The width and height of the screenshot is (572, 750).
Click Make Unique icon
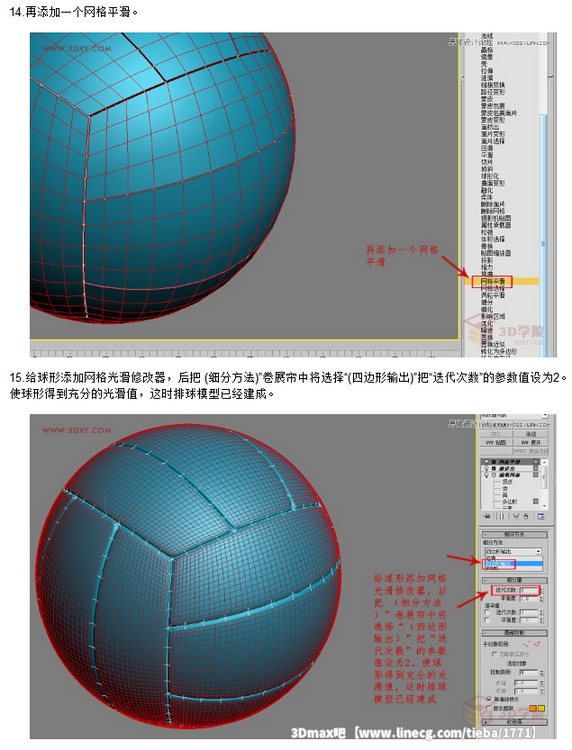tap(517, 517)
